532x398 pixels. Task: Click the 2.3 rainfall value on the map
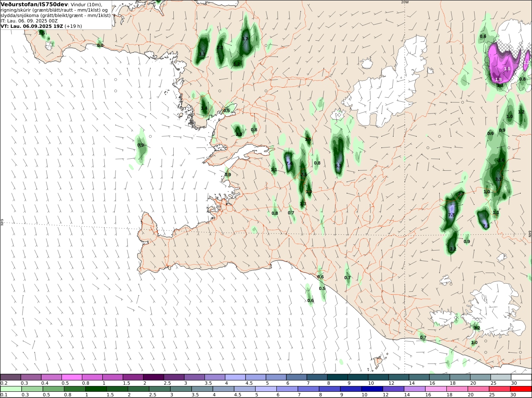click(220, 48)
